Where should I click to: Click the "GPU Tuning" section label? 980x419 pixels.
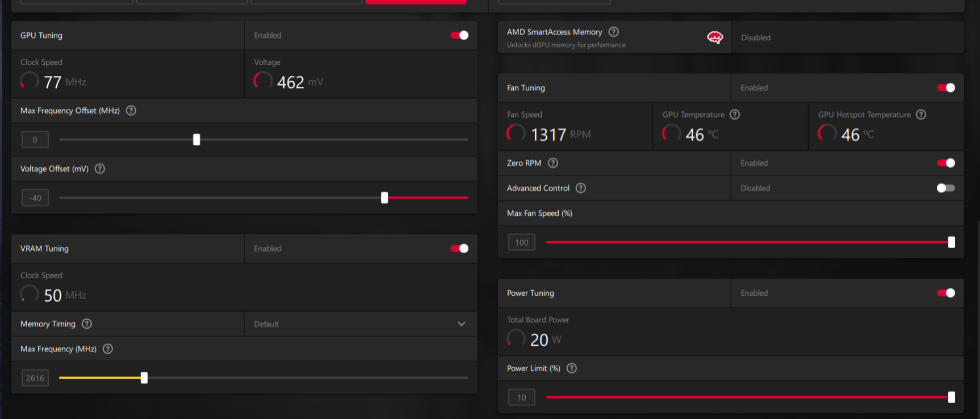pos(41,35)
